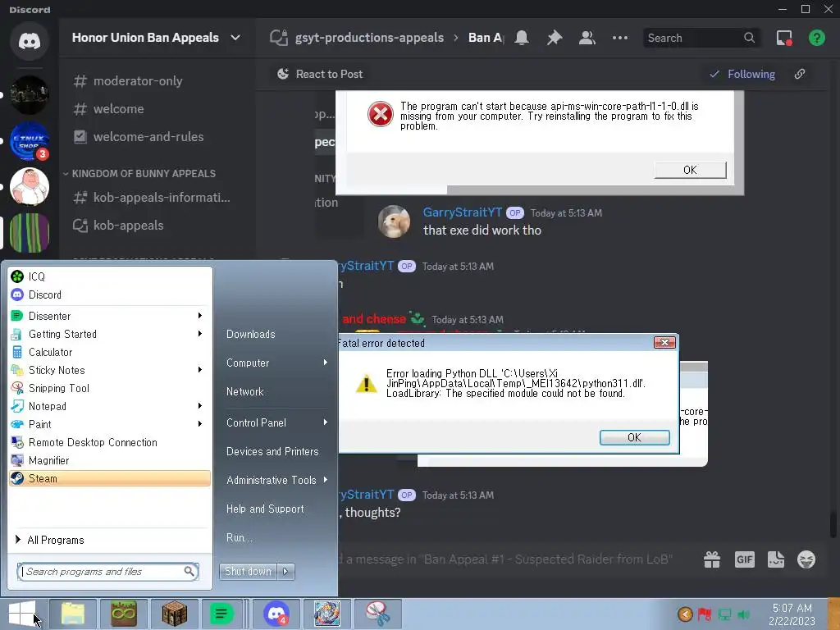Expand the Notepad jump list arrow

click(200, 406)
